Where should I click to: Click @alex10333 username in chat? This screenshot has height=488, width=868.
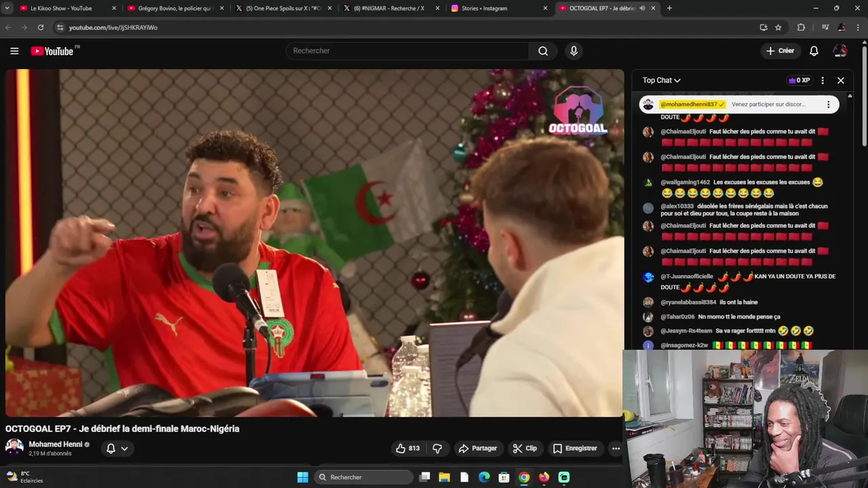point(677,206)
